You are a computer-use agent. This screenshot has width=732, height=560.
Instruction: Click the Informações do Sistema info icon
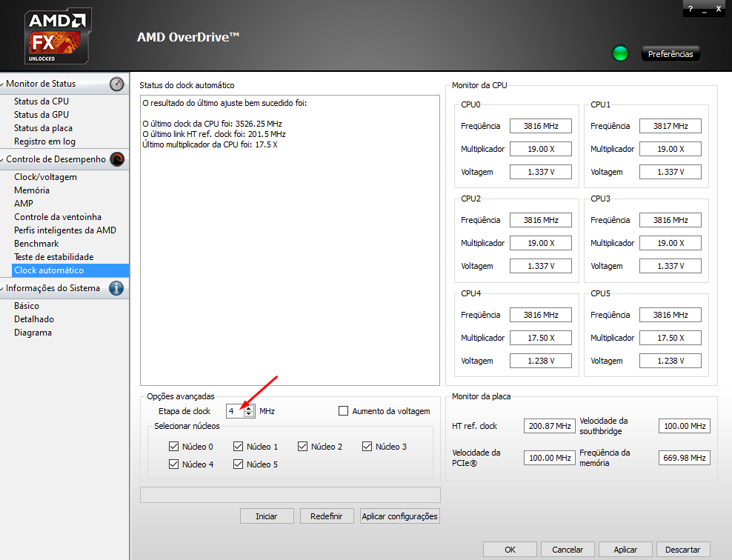116,288
